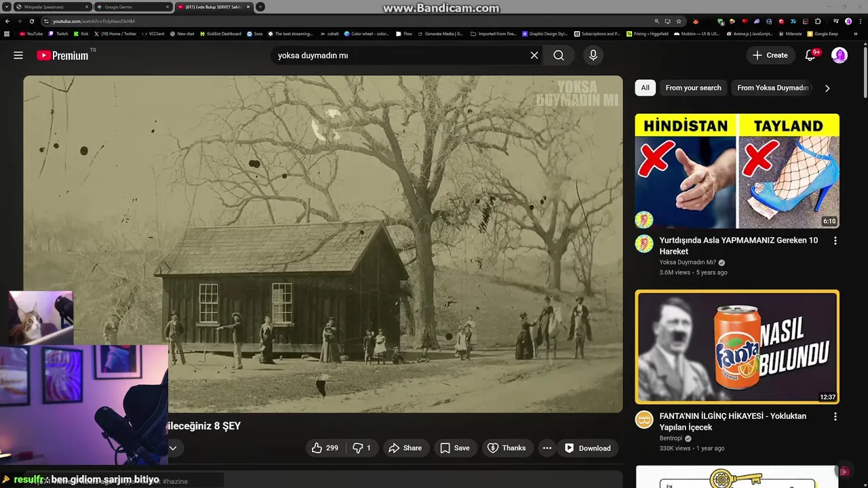868x488 pixels.
Task: Go back with browser back arrow
Action: (x=7, y=21)
